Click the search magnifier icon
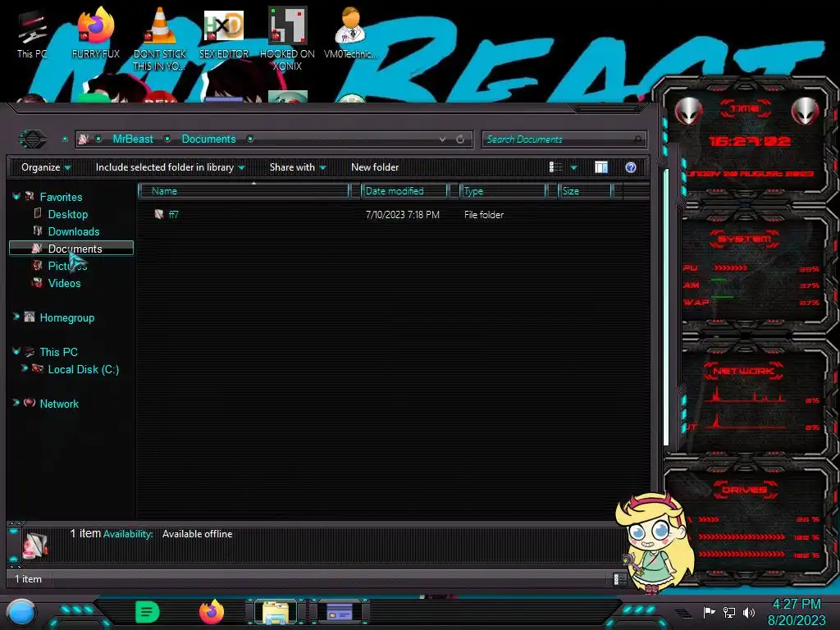This screenshot has height=630, width=840. (638, 139)
